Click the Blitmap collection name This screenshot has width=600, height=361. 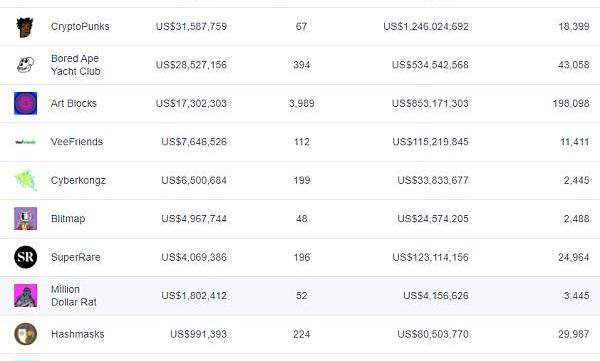tap(68, 219)
